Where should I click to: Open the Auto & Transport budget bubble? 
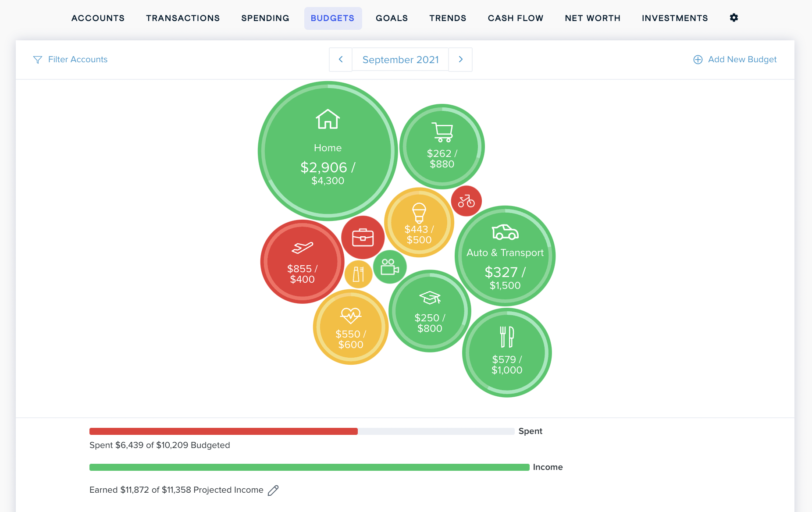click(505, 256)
